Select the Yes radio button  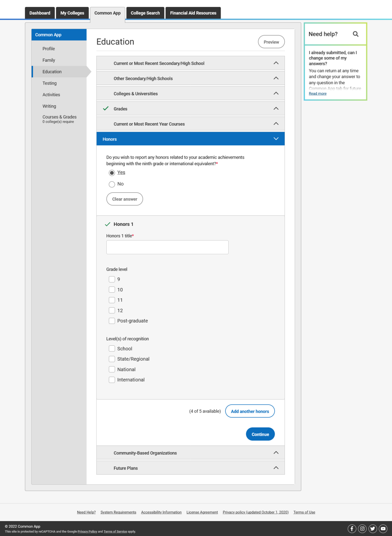tap(112, 173)
